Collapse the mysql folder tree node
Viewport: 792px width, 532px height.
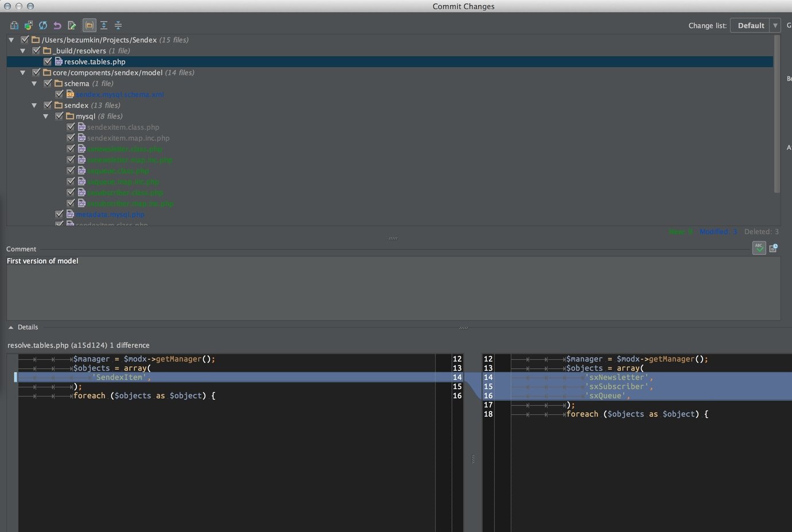pyautogui.click(x=46, y=116)
